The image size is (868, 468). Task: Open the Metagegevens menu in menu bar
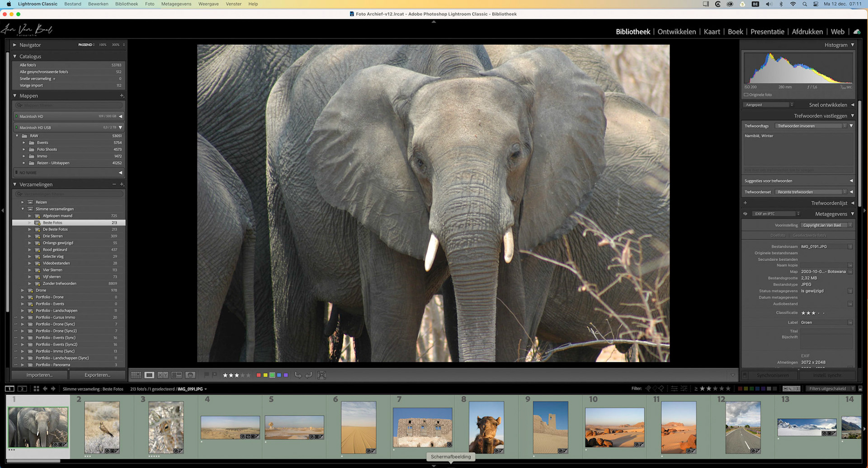point(176,4)
